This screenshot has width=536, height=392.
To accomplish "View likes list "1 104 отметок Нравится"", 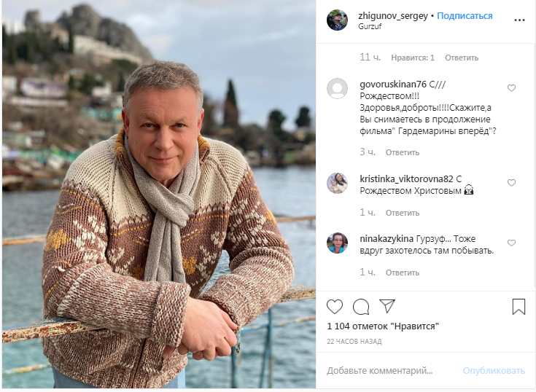I will (383, 326).
